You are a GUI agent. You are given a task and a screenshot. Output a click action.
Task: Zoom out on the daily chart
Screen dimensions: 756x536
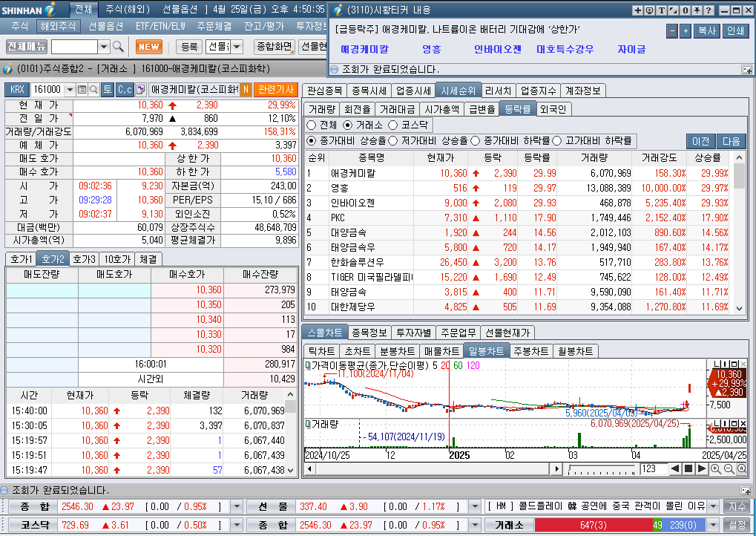click(729, 469)
